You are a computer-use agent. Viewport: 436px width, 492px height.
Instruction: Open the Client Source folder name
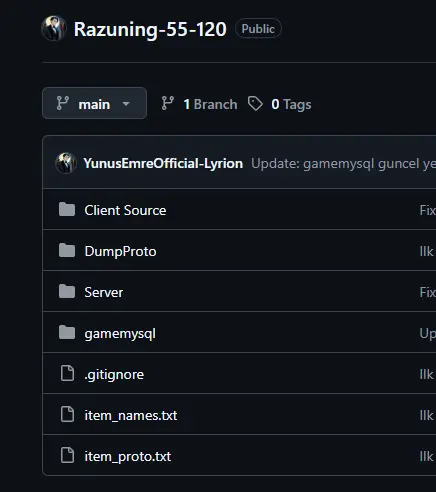click(125, 210)
